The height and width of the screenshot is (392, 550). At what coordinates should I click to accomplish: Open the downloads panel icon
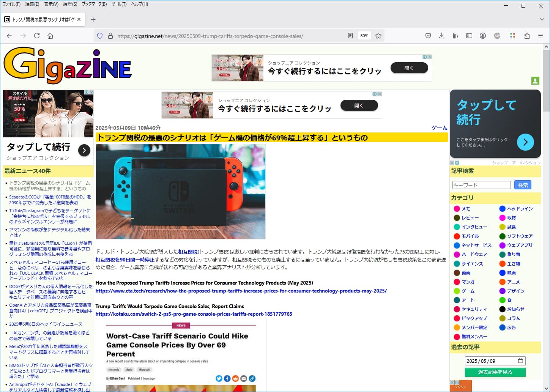(x=441, y=36)
